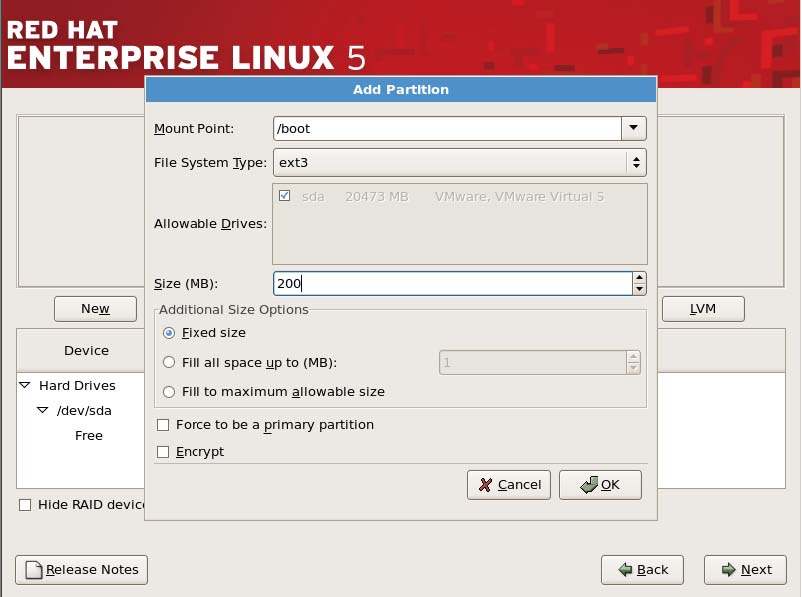Screen dimensions: 802x597
Task: Open the File System Type selector
Action: tap(637, 161)
